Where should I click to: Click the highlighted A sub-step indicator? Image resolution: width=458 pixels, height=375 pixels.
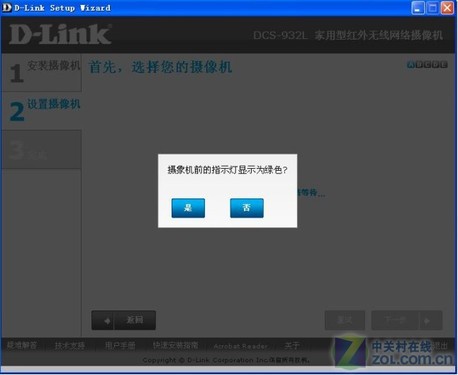pyautogui.click(x=411, y=65)
